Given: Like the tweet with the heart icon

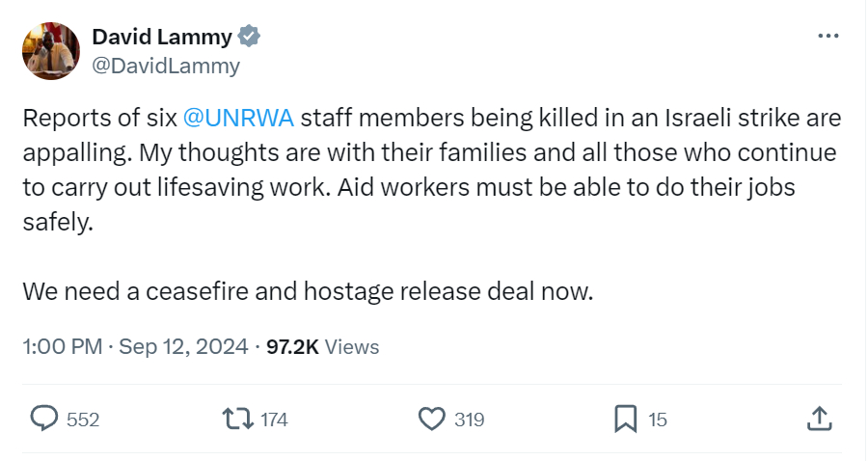Looking at the screenshot, I should click(430, 419).
